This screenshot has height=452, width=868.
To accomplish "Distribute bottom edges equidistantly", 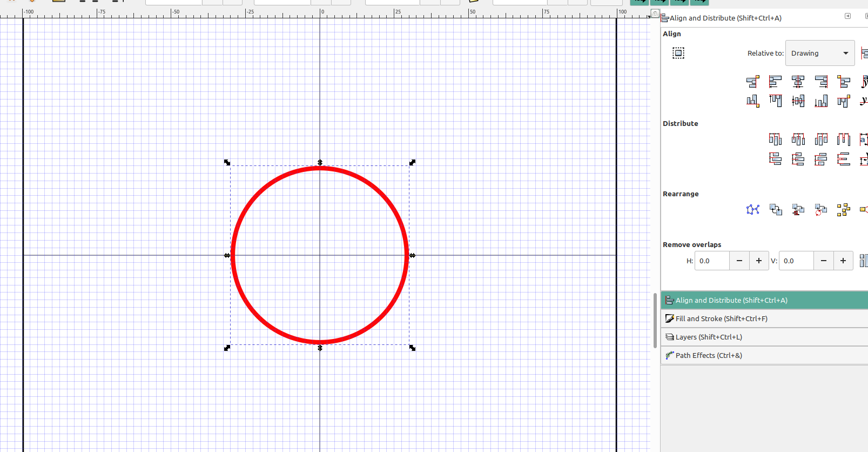I will tap(821, 159).
